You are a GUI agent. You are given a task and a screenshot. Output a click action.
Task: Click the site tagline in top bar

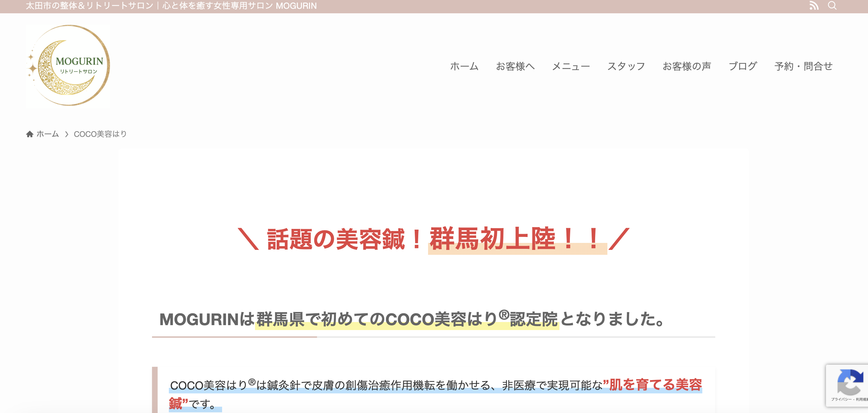click(x=171, y=6)
